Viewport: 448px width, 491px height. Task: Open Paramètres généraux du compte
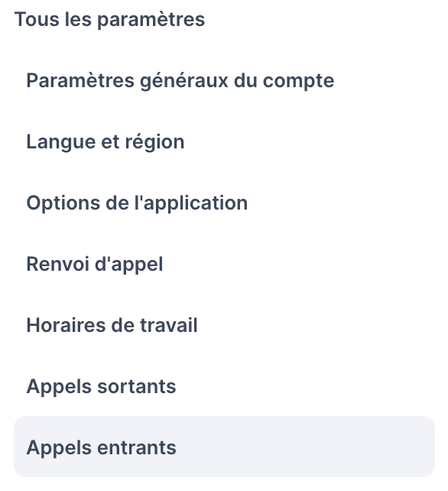pos(224,80)
